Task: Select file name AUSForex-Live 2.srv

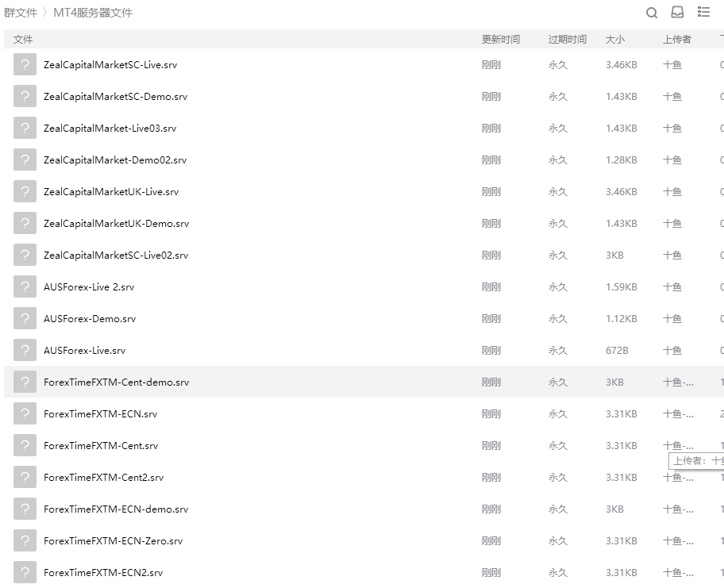Action: click(89, 287)
